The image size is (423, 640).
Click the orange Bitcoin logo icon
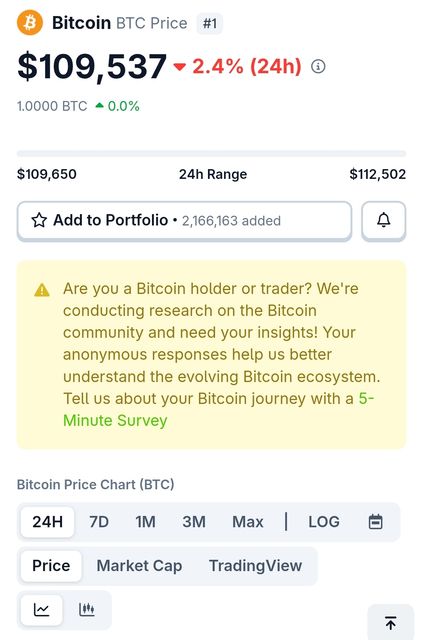(30, 22)
